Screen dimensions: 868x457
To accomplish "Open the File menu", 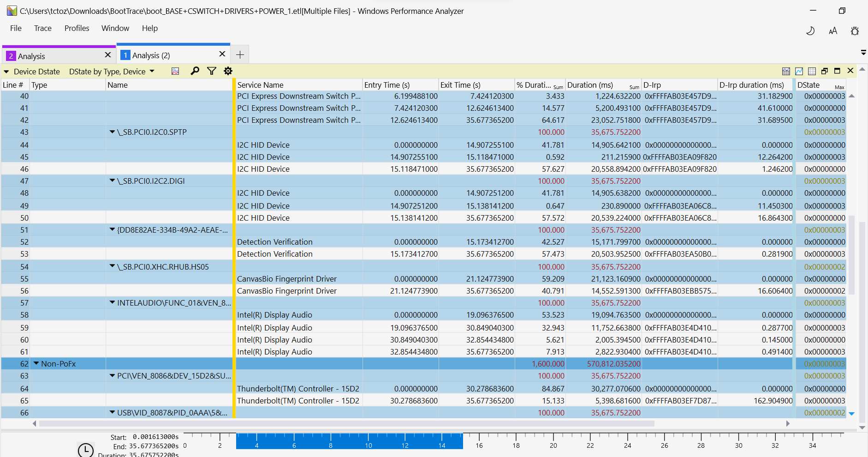I will tap(16, 28).
